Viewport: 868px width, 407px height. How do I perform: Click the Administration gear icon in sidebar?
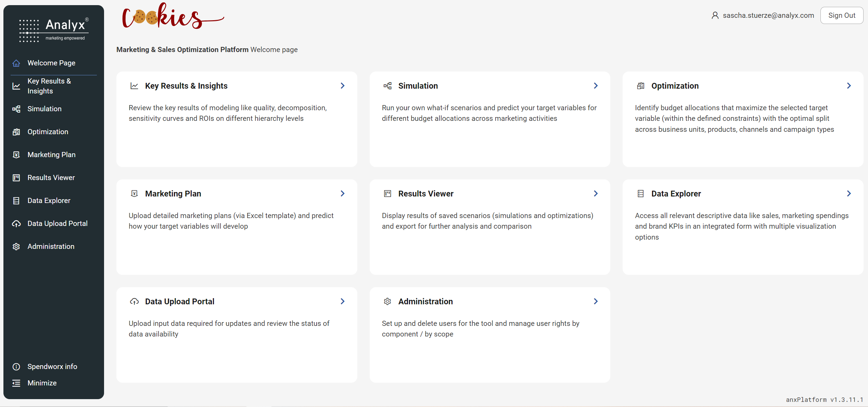(x=16, y=247)
